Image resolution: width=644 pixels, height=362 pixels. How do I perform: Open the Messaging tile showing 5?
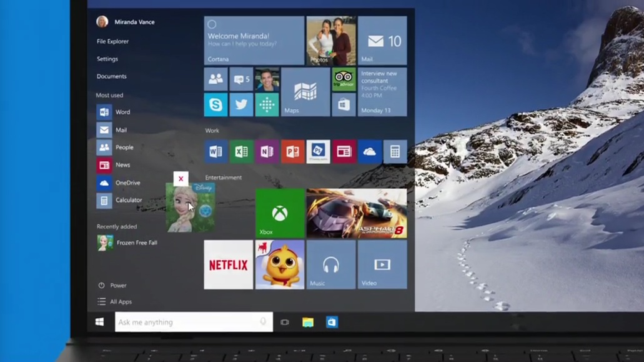(x=241, y=79)
